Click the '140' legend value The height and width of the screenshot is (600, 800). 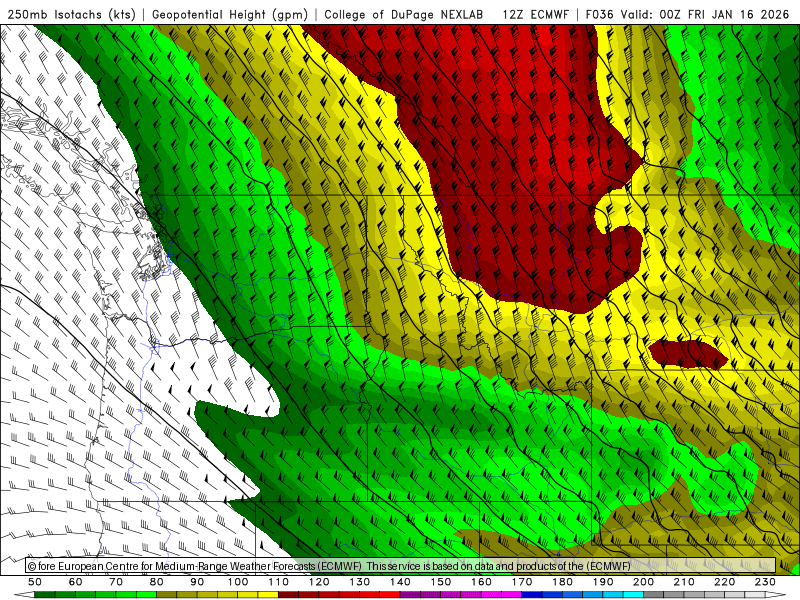click(x=400, y=582)
